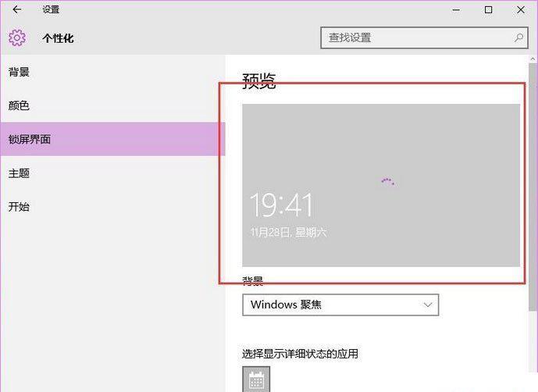Screen dimensions: 538x392
Task: Click the 19:41 time in the preview
Action: click(281, 205)
